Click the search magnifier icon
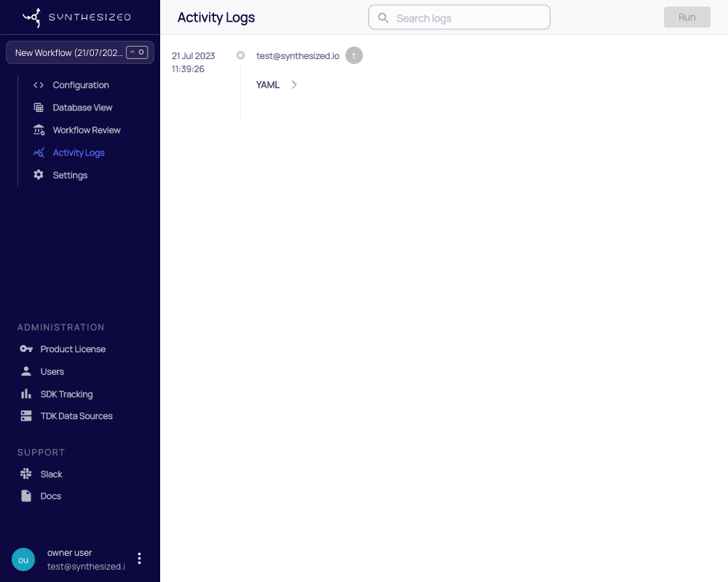Viewport: 728px width, 582px height. coord(383,18)
